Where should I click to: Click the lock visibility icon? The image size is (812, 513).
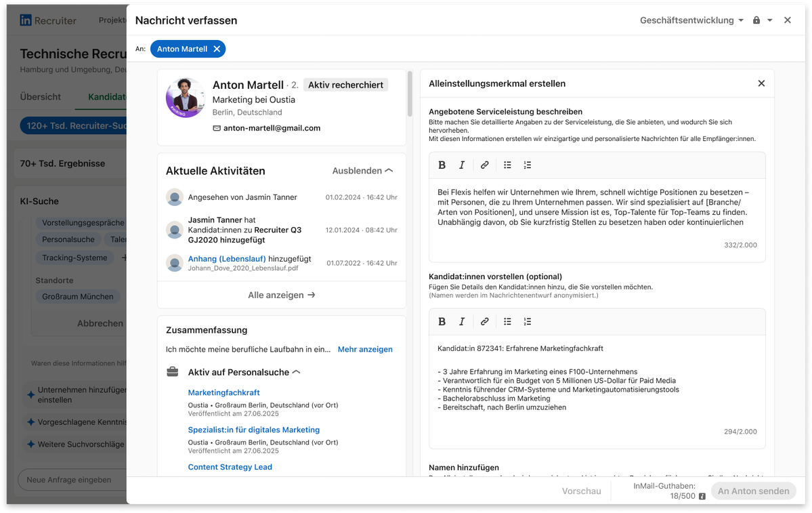(x=756, y=20)
